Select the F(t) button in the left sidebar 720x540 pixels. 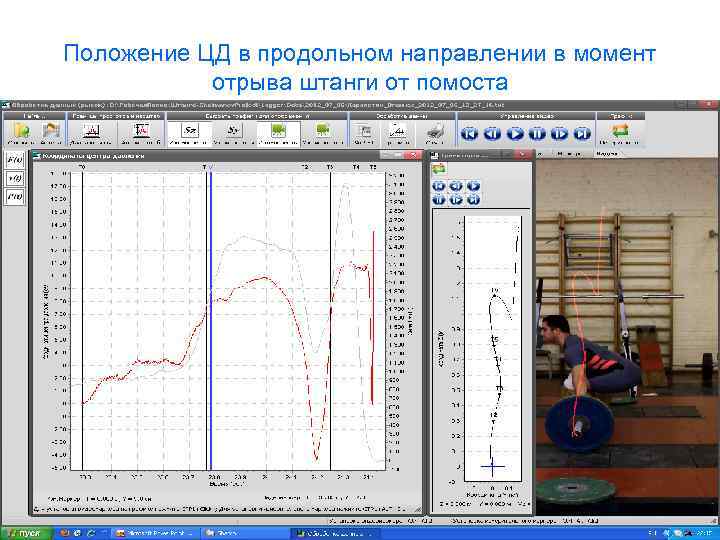click(x=15, y=159)
